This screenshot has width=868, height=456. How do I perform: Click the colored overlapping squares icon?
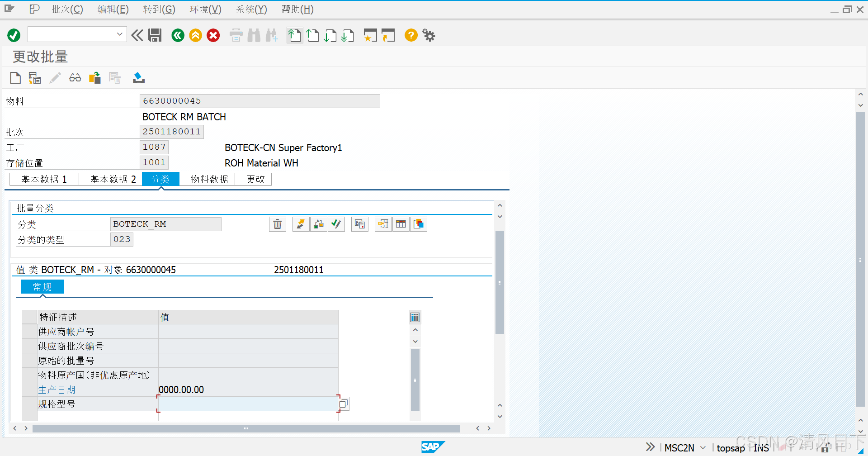tap(419, 224)
